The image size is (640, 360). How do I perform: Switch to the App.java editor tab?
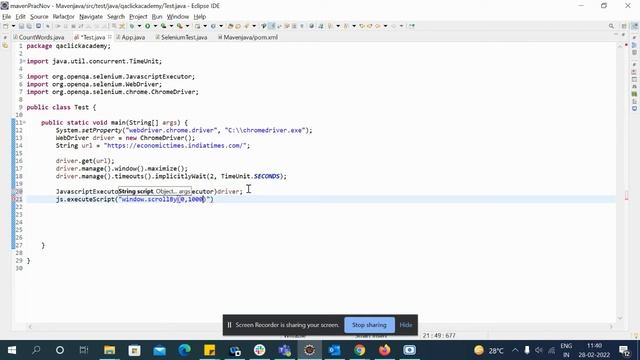(x=131, y=37)
